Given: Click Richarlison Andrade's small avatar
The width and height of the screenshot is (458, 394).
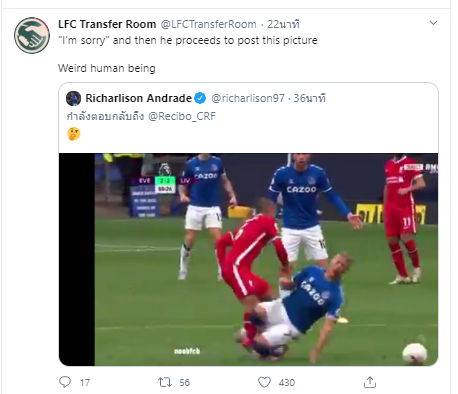Looking at the screenshot, I should [x=73, y=98].
